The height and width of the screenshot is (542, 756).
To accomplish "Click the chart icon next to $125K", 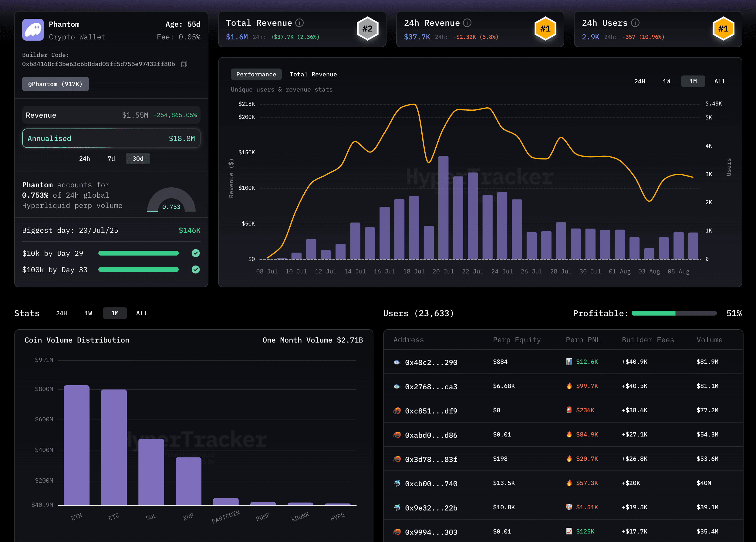I will (569, 531).
